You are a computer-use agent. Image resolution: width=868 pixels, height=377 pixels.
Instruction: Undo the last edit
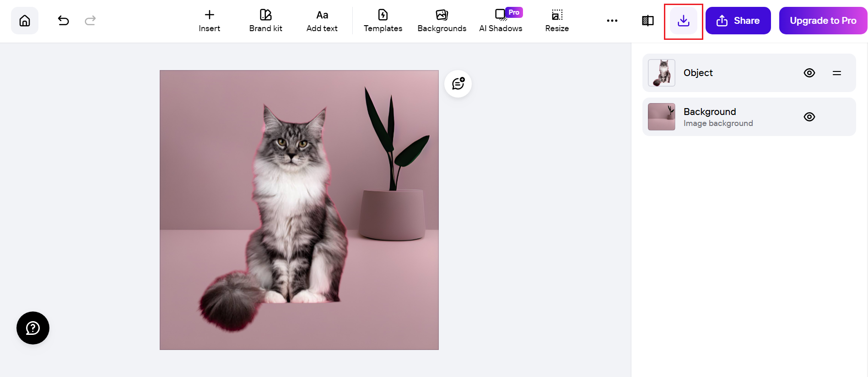pos(63,21)
